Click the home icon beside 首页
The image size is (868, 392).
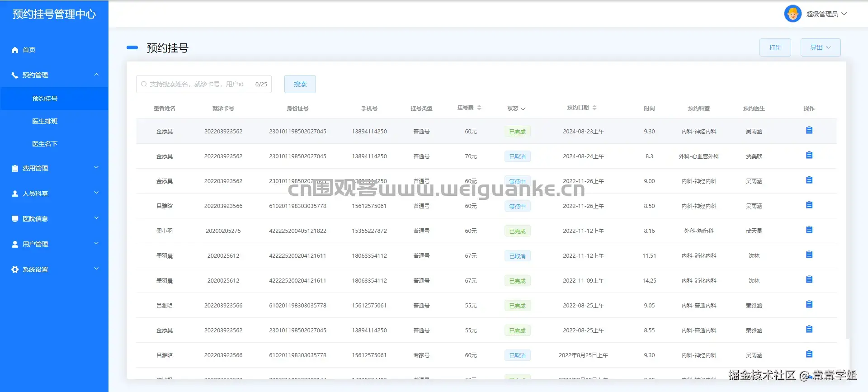click(15, 50)
